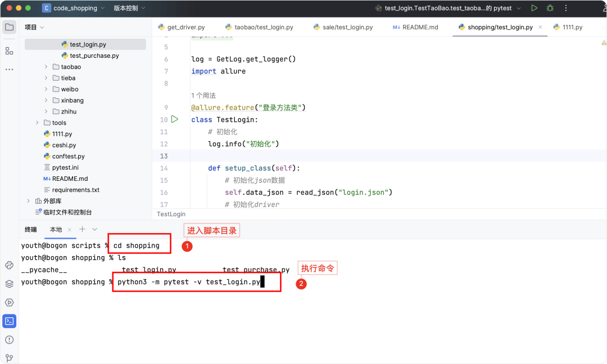The height and width of the screenshot is (364, 607).
Task: Run the pytest configuration with play button
Action: (x=534, y=8)
